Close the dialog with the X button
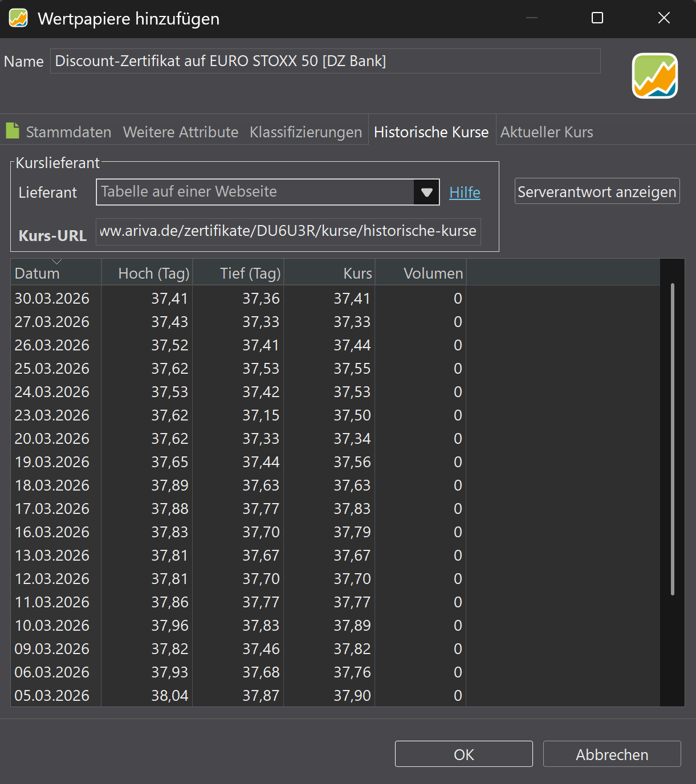 664,18
